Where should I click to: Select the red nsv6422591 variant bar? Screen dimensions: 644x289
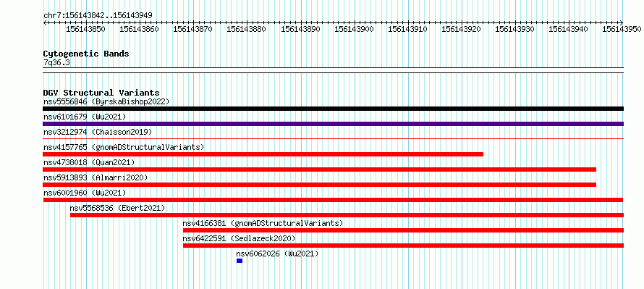click(403, 246)
